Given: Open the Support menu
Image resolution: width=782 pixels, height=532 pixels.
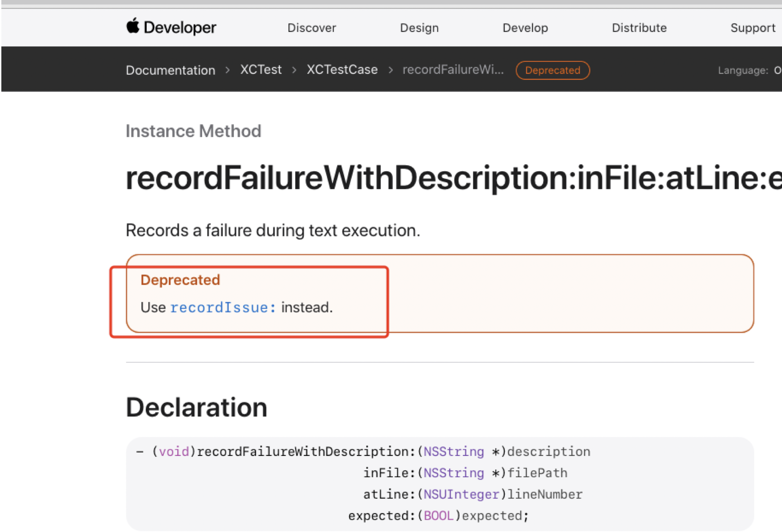Looking at the screenshot, I should click(753, 28).
